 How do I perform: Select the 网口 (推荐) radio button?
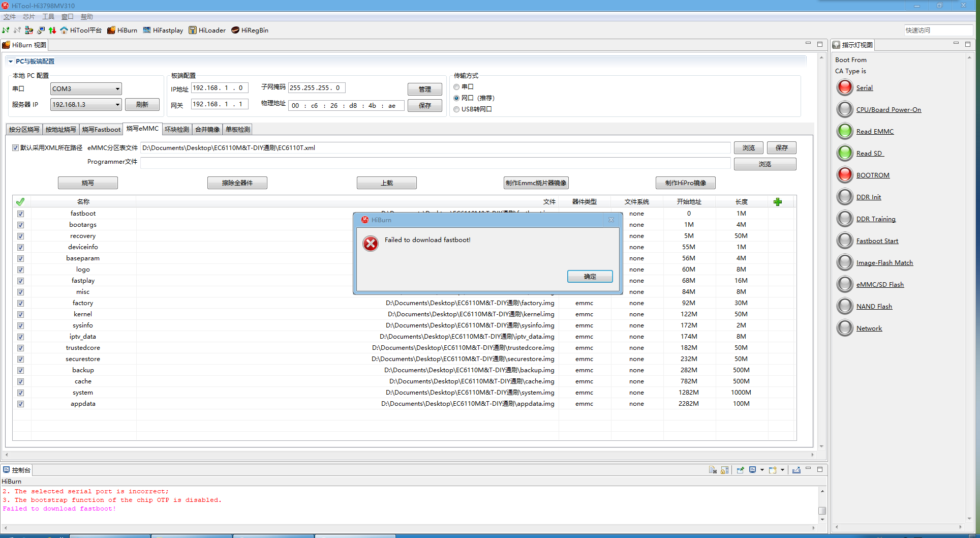pos(456,98)
